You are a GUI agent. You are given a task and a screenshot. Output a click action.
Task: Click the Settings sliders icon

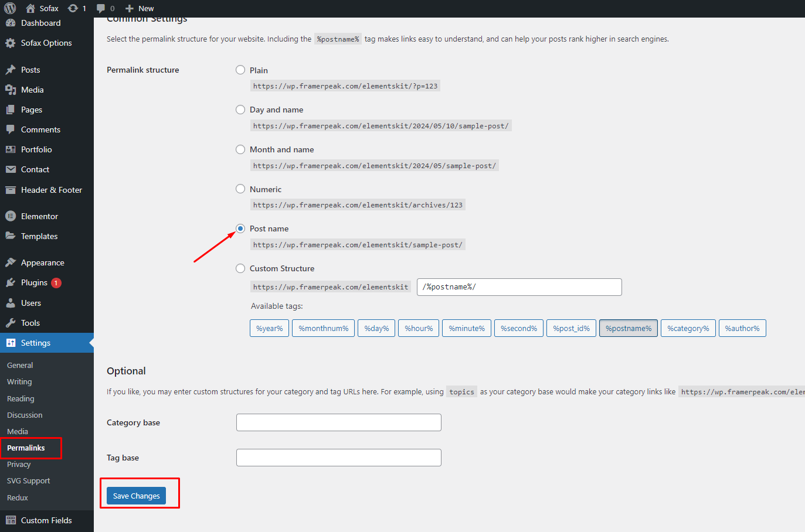pos(11,343)
